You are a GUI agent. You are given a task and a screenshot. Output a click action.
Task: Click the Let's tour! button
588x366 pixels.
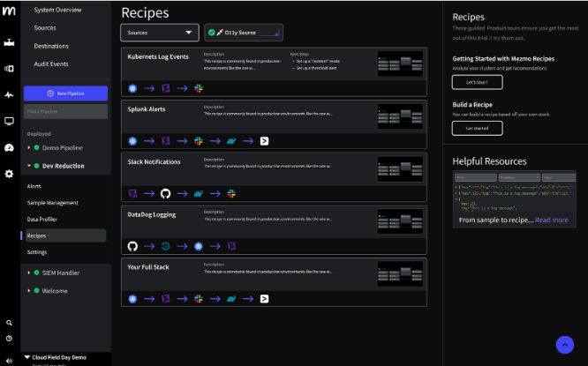point(477,82)
